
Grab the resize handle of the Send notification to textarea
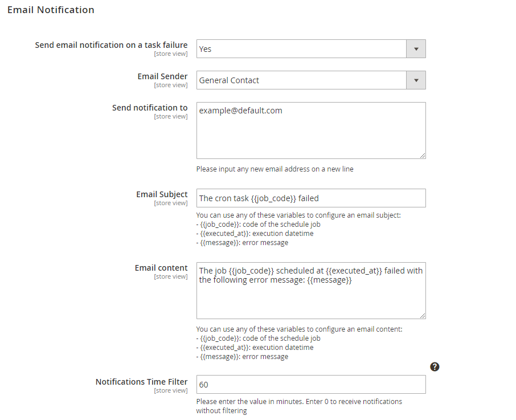click(x=423, y=156)
